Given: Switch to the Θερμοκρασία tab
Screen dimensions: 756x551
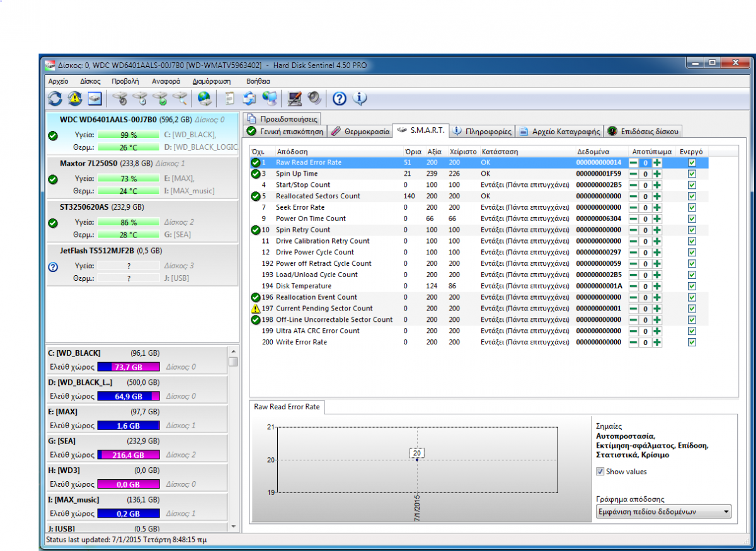Looking at the screenshot, I should [x=360, y=131].
